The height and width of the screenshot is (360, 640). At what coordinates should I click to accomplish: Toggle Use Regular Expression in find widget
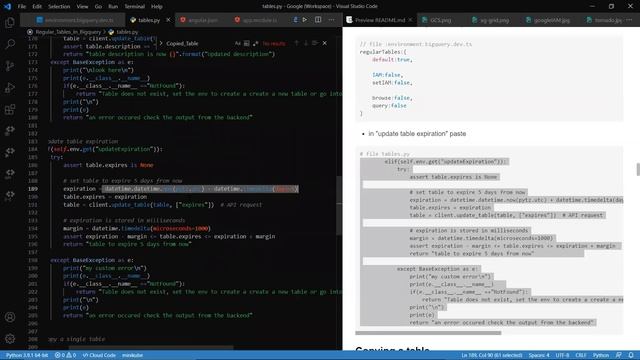coord(256,43)
